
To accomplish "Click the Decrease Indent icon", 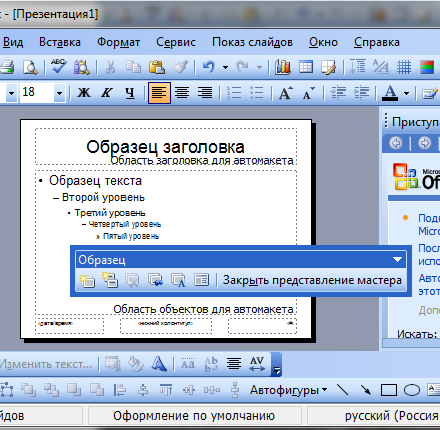I will (x=338, y=93).
